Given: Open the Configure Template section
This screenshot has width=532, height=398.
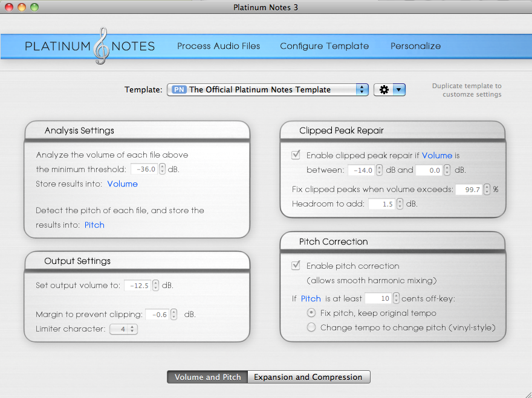Looking at the screenshot, I should click(325, 46).
